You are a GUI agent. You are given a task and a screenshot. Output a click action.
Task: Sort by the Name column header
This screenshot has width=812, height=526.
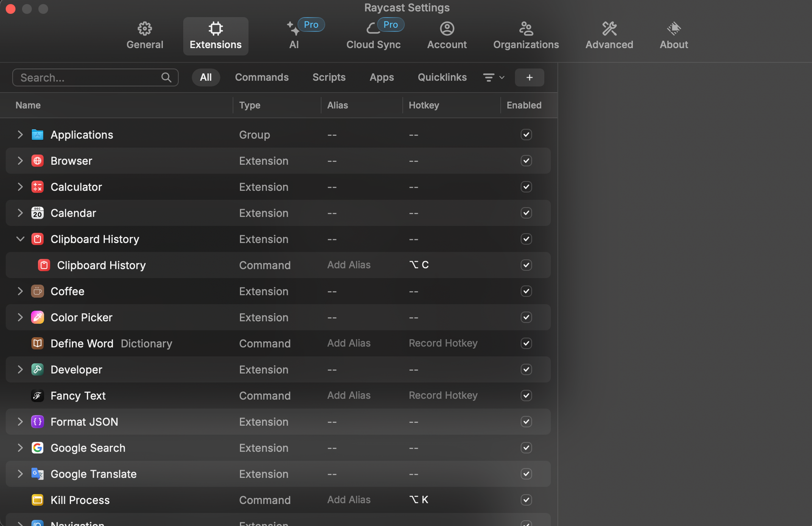coord(28,105)
